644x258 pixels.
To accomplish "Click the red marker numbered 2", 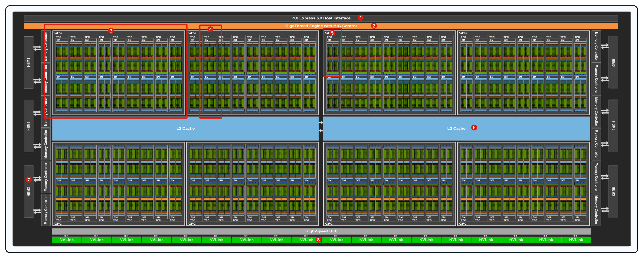I will (374, 26).
